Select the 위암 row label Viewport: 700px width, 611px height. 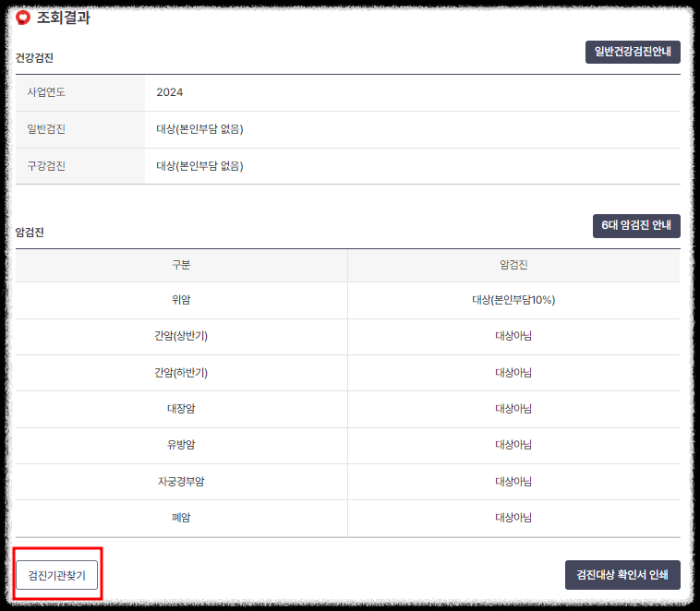tap(181, 299)
